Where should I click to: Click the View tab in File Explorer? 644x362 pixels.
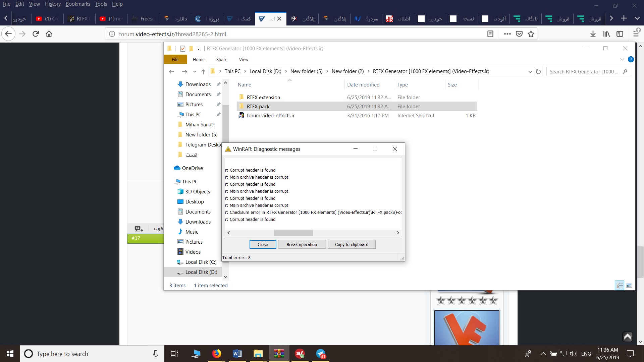coord(243,59)
